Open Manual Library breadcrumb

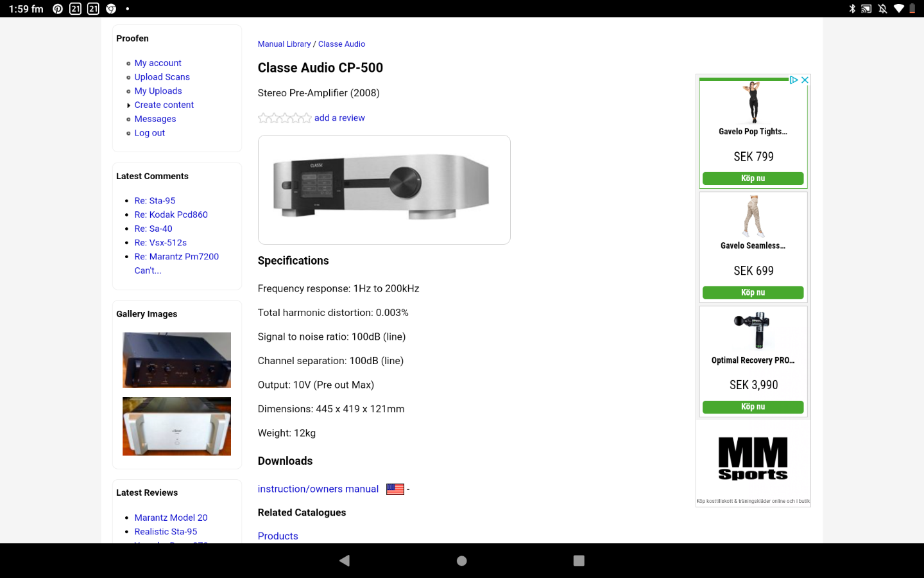click(284, 44)
